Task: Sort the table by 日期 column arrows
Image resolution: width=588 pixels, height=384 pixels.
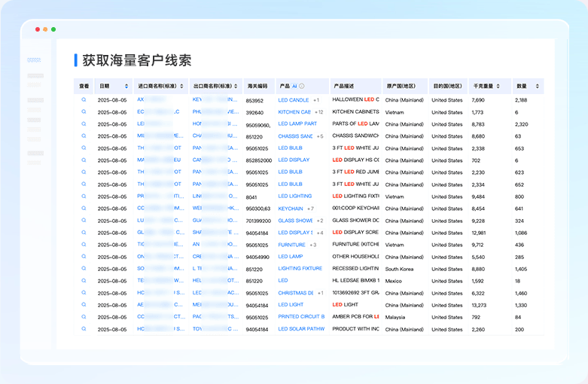Action: click(x=126, y=87)
